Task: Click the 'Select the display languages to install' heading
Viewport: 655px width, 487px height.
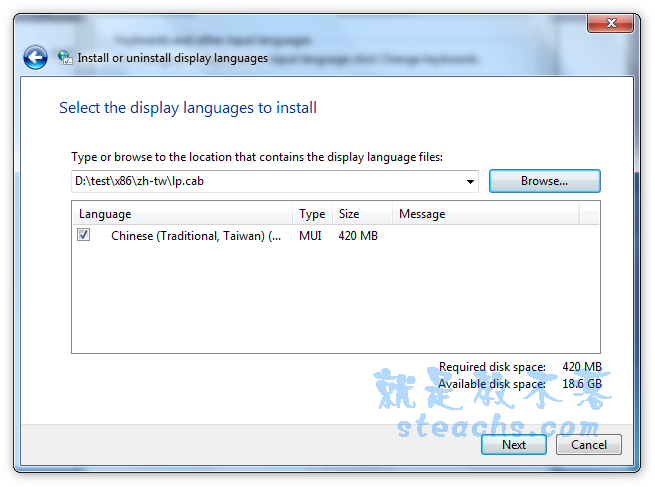Action: [188, 108]
